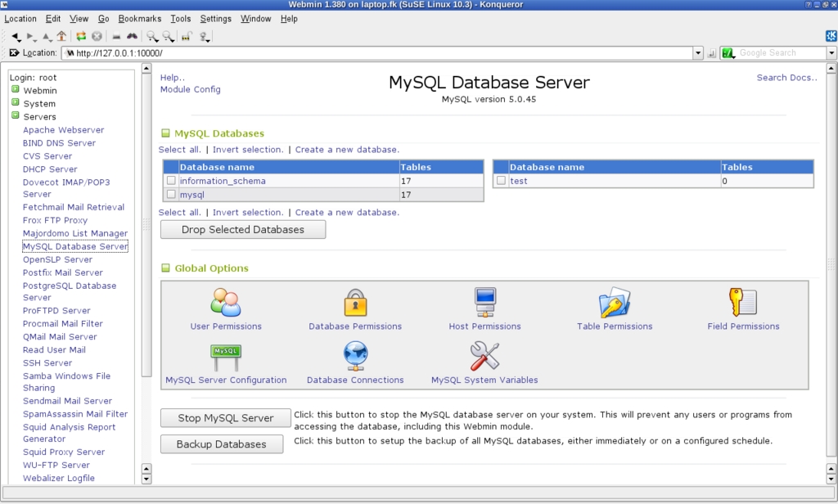Open the Field Permissions icon

point(743,302)
